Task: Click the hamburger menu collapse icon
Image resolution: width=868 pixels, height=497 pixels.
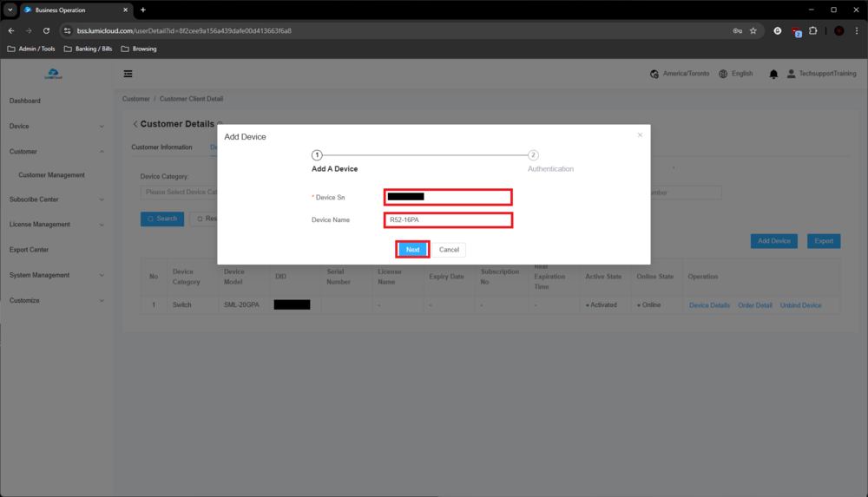Action: [x=128, y=74]
